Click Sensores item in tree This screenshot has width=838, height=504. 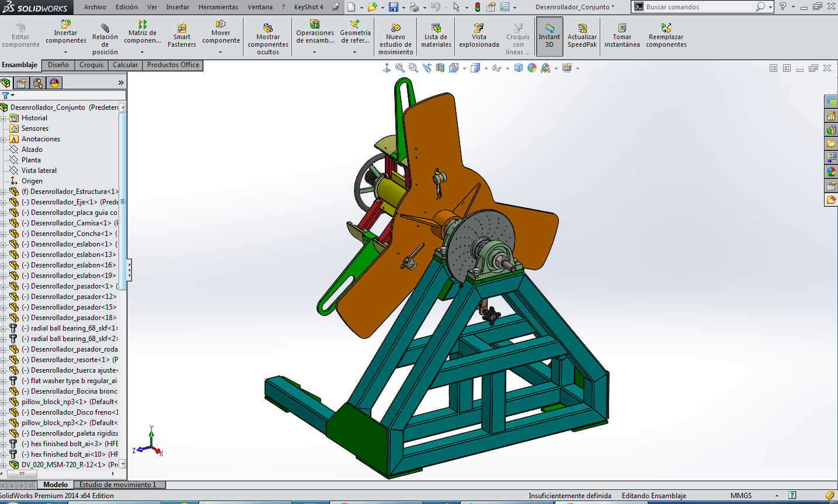coord(35,128)
